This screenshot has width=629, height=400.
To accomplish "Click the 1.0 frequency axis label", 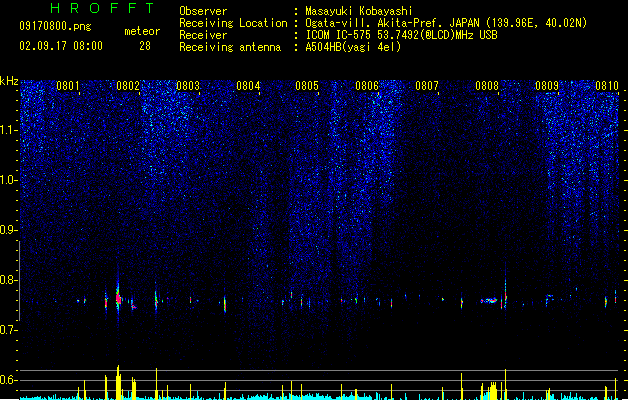I will point(9,180).
